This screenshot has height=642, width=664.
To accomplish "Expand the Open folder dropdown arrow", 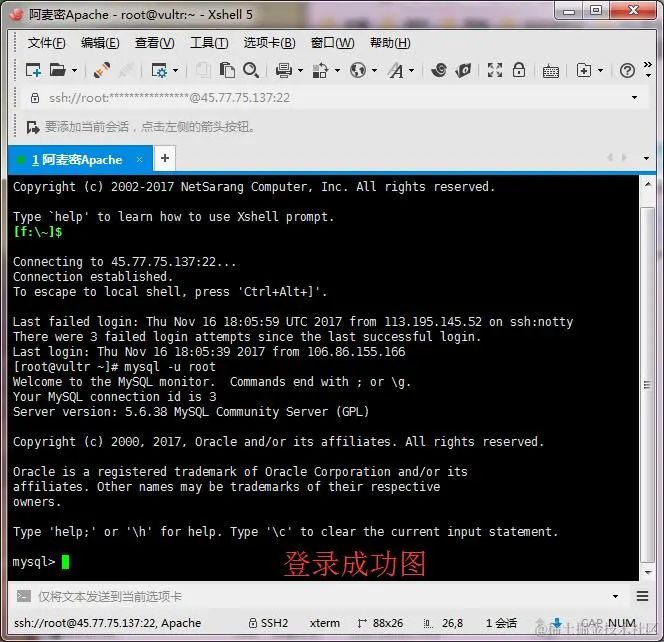I will pyautogui.click(x=74, y=70).
